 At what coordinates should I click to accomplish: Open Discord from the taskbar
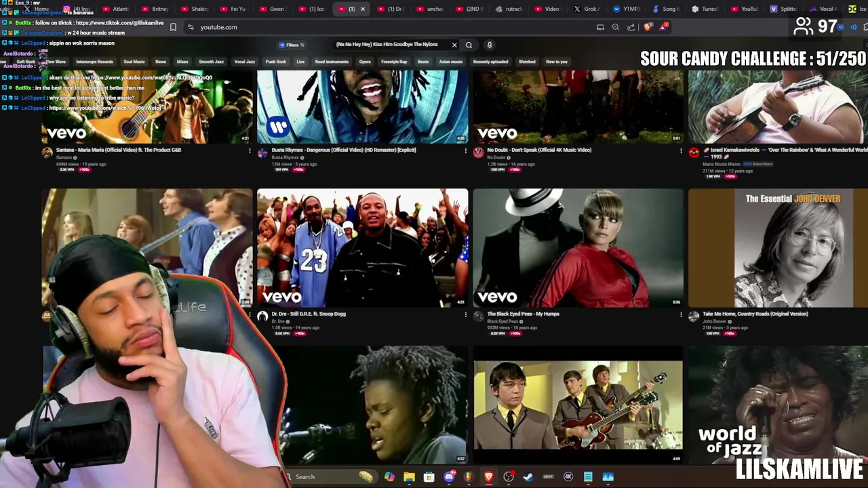pos(449,476)
